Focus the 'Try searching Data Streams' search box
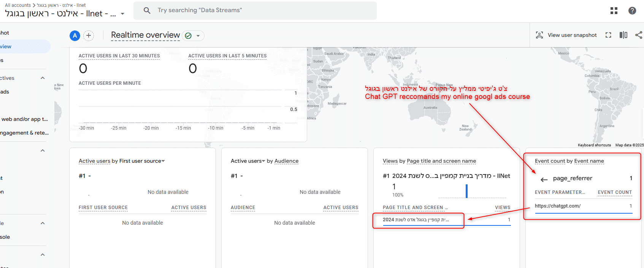Screen dimensions: 644x268 click(x=255, y=10)
